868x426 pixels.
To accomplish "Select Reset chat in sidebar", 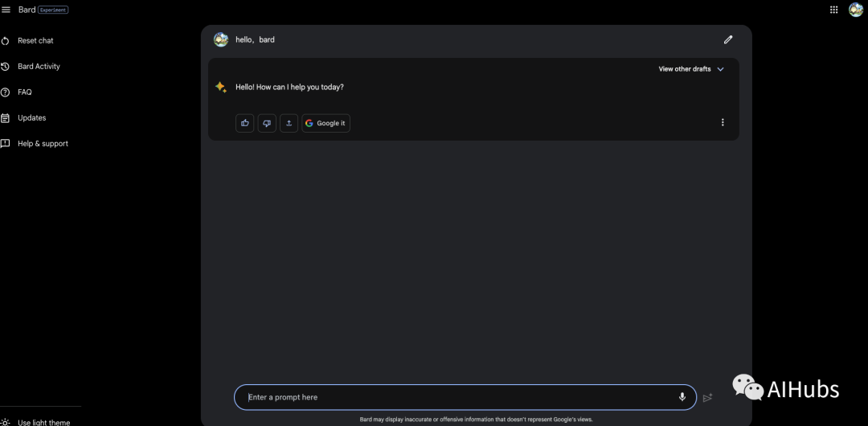I will click(x=35, y=41).
